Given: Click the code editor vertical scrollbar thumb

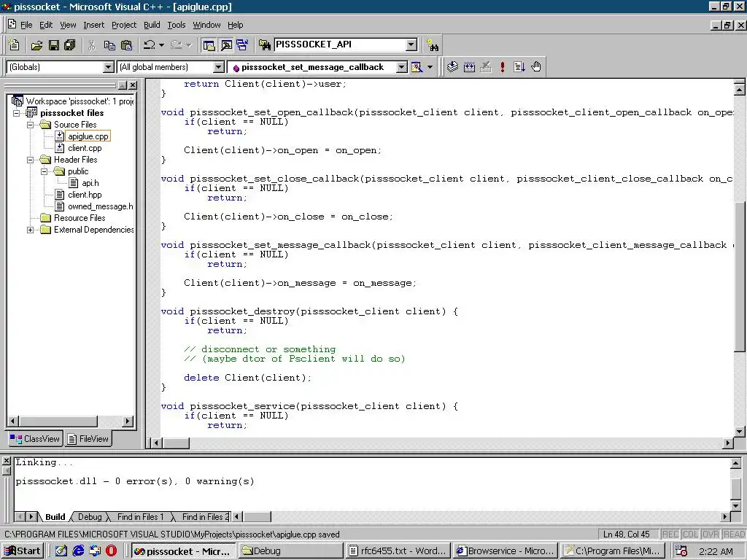Looking at the screenshot, I should click(740, 276).
